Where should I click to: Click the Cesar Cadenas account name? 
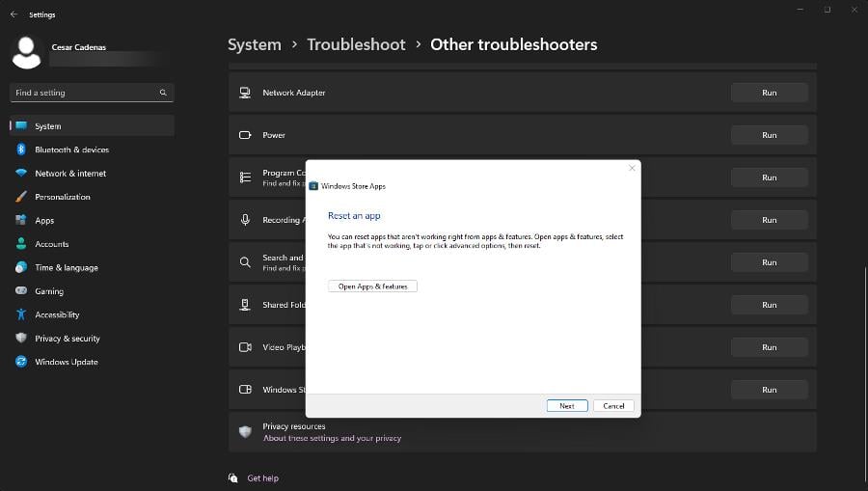point(79,47)
